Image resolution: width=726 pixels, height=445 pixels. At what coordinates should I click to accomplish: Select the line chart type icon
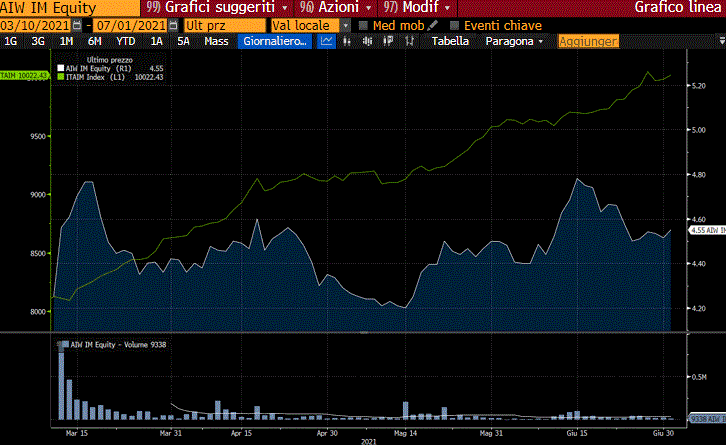[327, 41]
